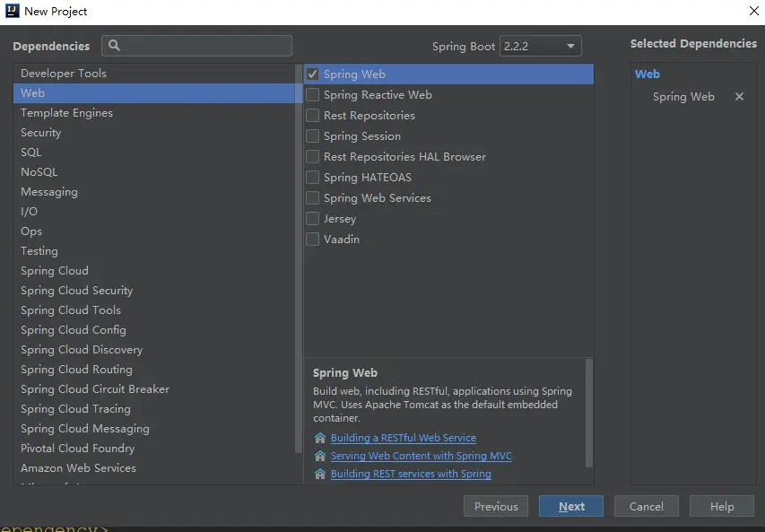Choose Spring Cloud Messaging category
The image size is (765, 532).
(x=154, y=429)
